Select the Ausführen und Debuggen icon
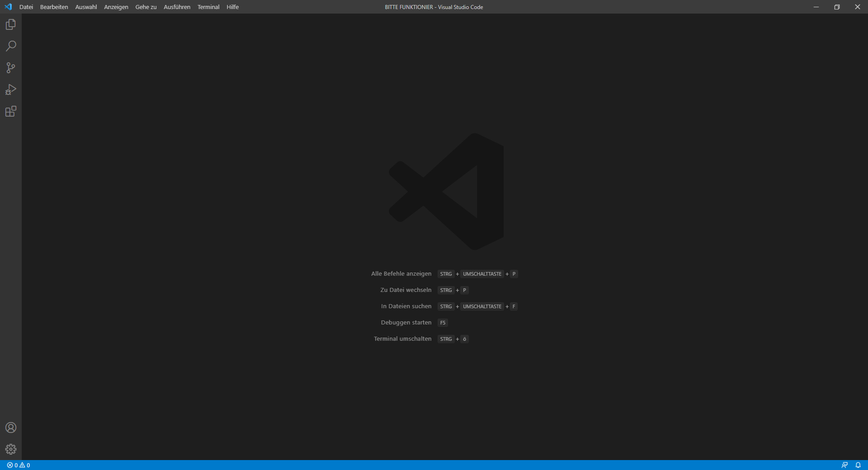Image resolution: width=868 pixels, height=470 pixels. 10,89
